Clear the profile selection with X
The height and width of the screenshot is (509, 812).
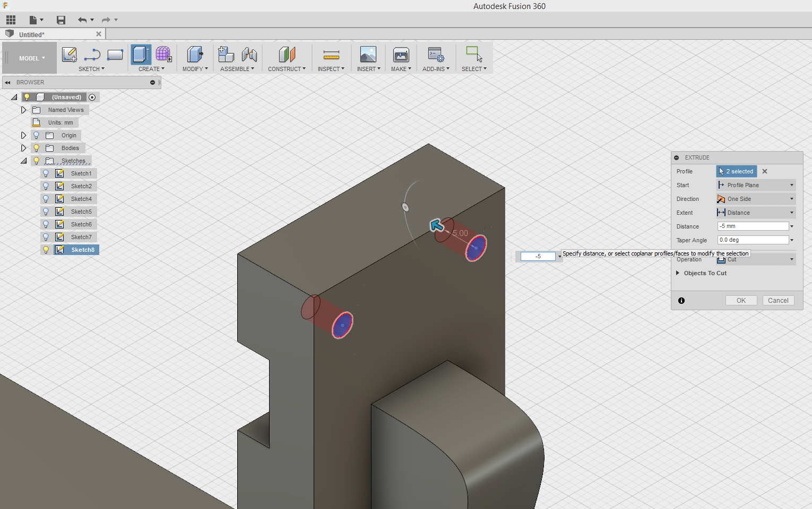[x=765, y=171]
